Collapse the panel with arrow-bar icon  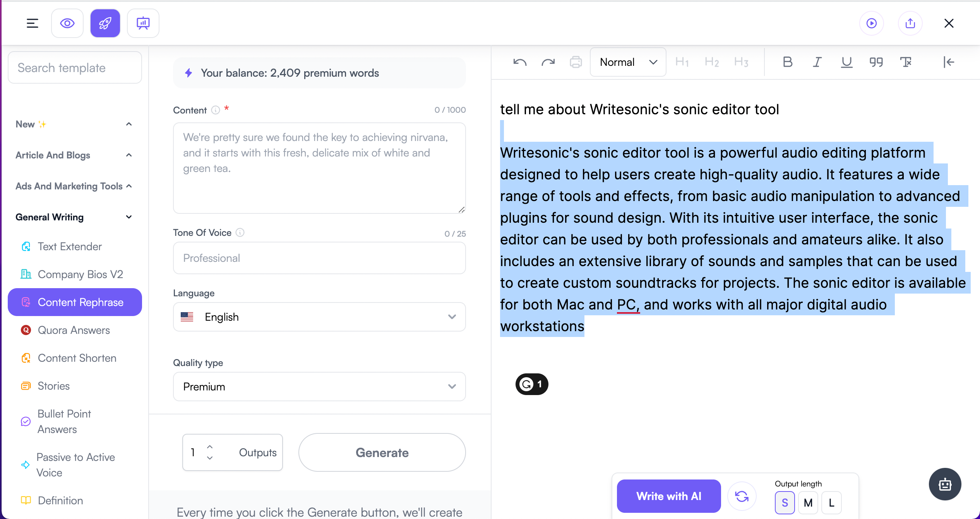[x=949, y=62]
